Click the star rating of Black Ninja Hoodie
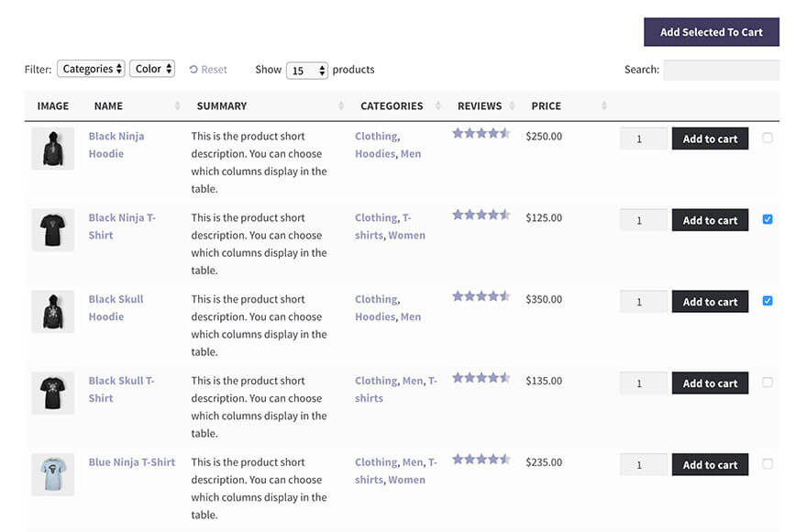 point(481,132)
